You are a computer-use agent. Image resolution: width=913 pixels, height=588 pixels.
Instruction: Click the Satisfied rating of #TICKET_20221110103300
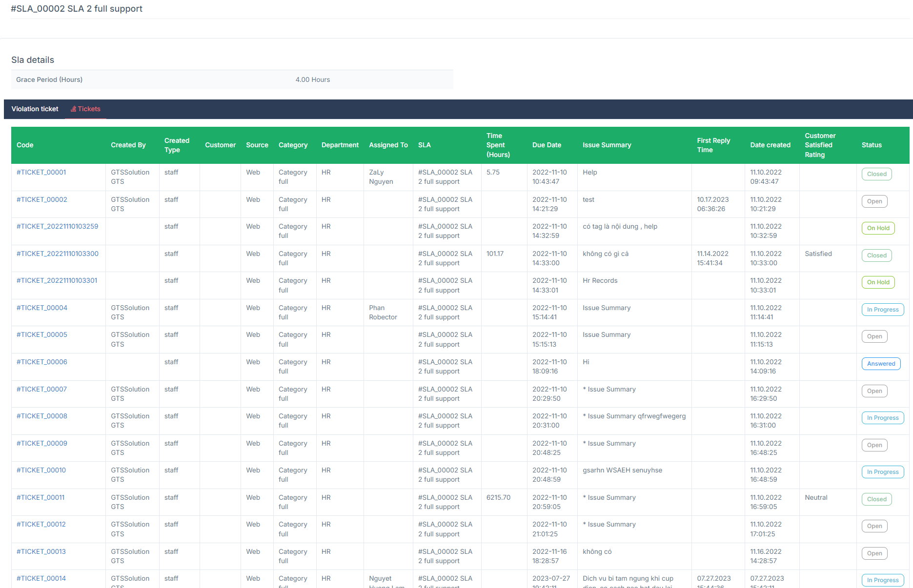click(818, 254)
